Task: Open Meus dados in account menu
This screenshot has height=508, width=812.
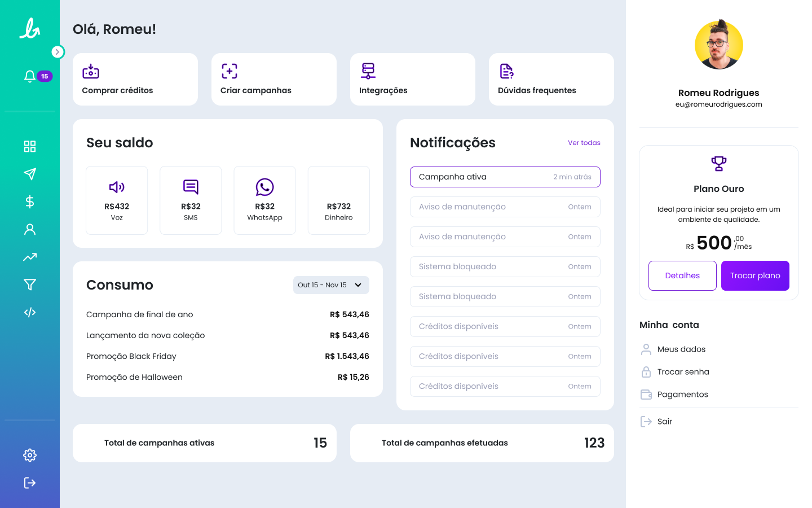Action: [681, 349]
